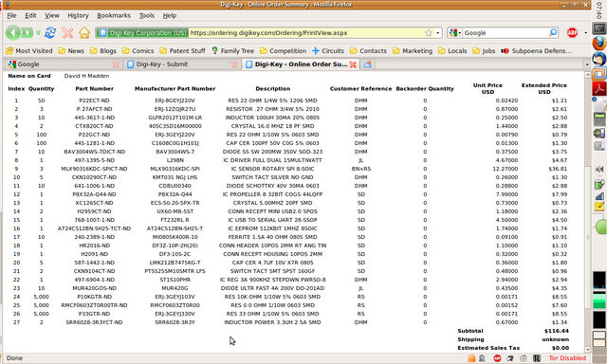Open the Adblock Plus dropdown arrow

point(585,33)
